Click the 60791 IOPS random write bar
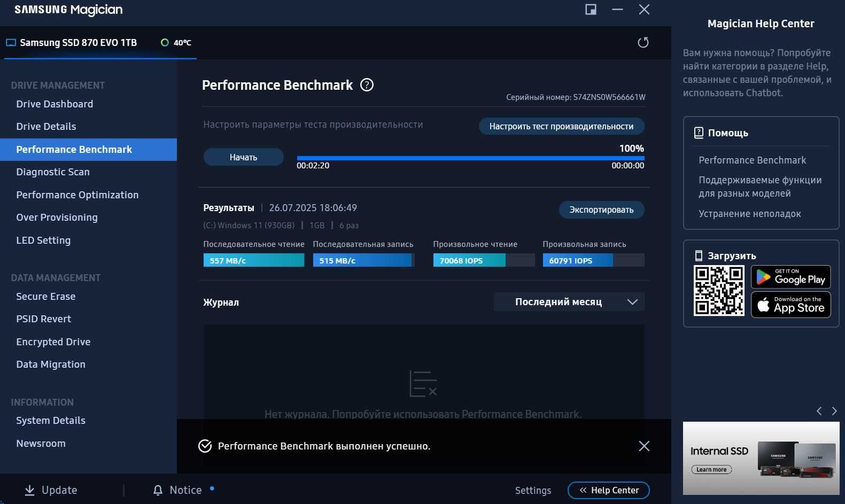Image resolution: width=845 pixels, height=504 pixels. click(593, 260)
